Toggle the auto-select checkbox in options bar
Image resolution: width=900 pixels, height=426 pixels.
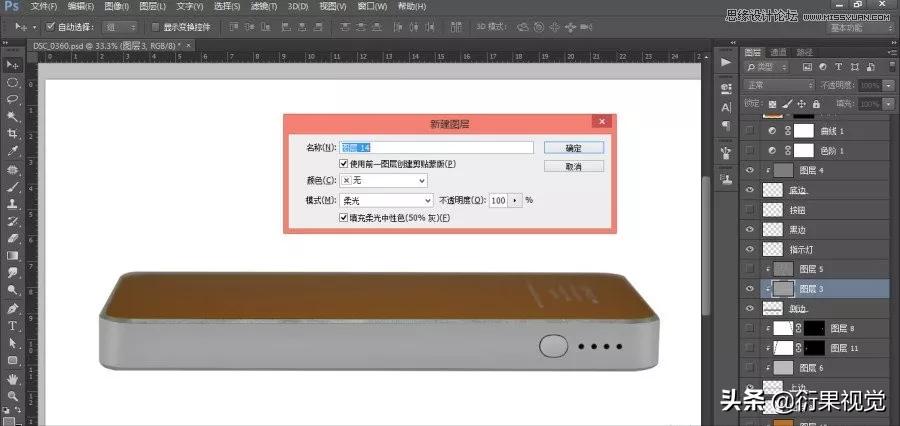[50, 26]
